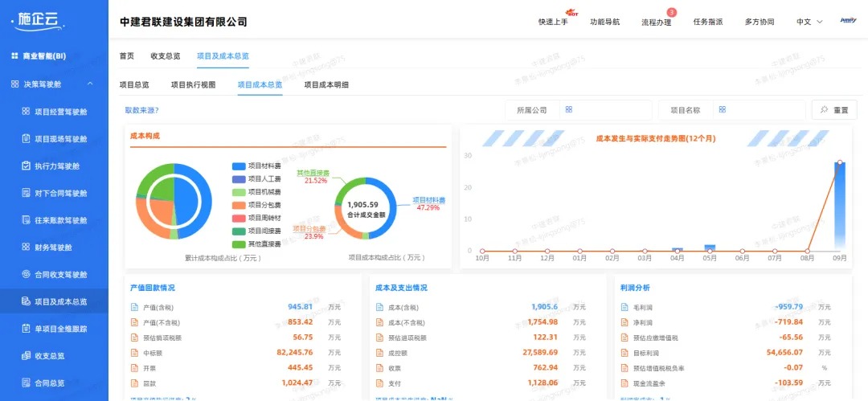Click the 项目经营驾驶舱 sidebar icon
868x401 pixels.
[26, 111]
